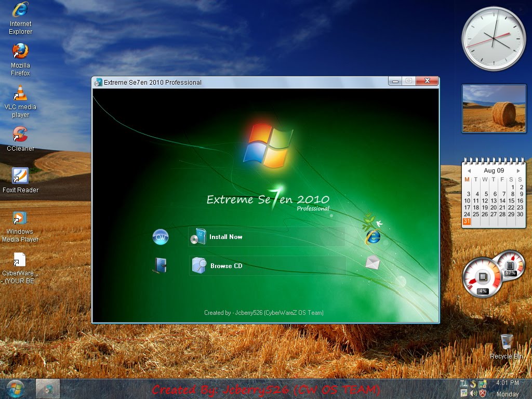This screenshot has height=399, width=532.
Task: Click the Extreme Se7en taskbar button
Action: pyautogui.click(x=48, y=389)
